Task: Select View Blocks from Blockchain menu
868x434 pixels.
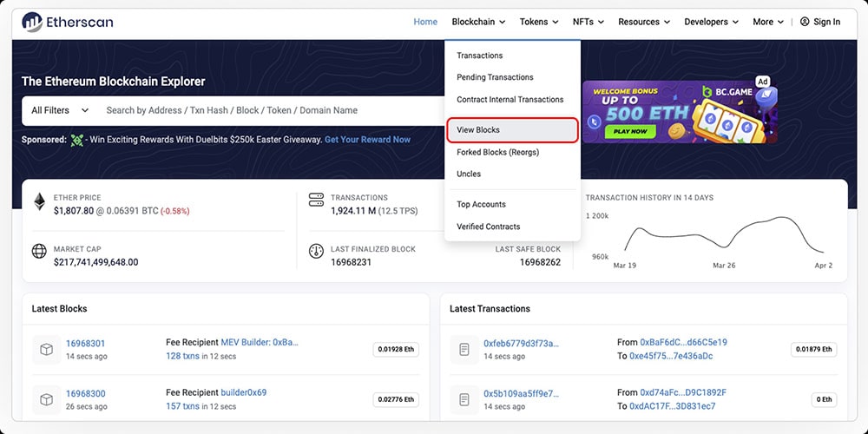Action: pos(478,130)
